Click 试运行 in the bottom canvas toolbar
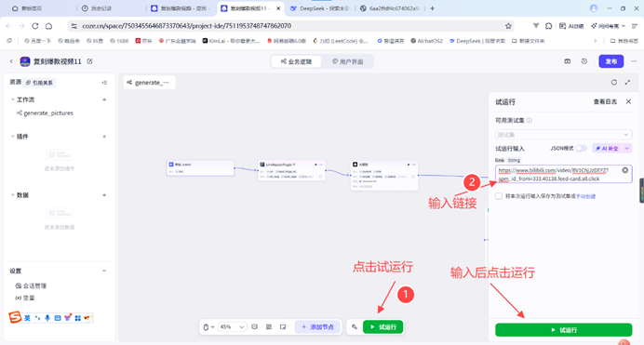This screenshot has width=644, height=345. click(382, 327)
